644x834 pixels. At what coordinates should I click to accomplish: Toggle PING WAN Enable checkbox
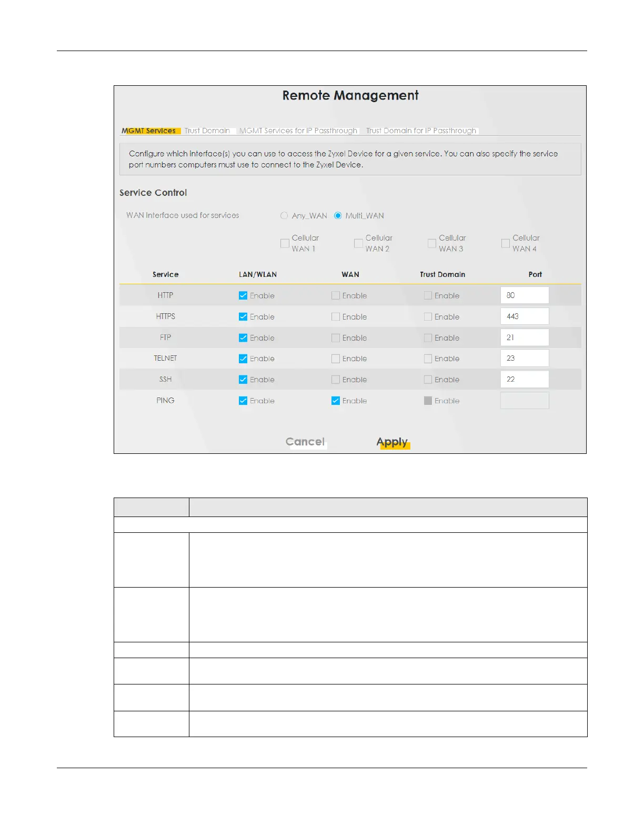336,401
